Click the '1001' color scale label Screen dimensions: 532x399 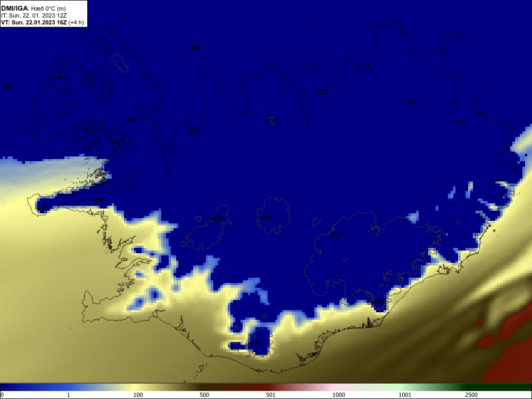405,395
